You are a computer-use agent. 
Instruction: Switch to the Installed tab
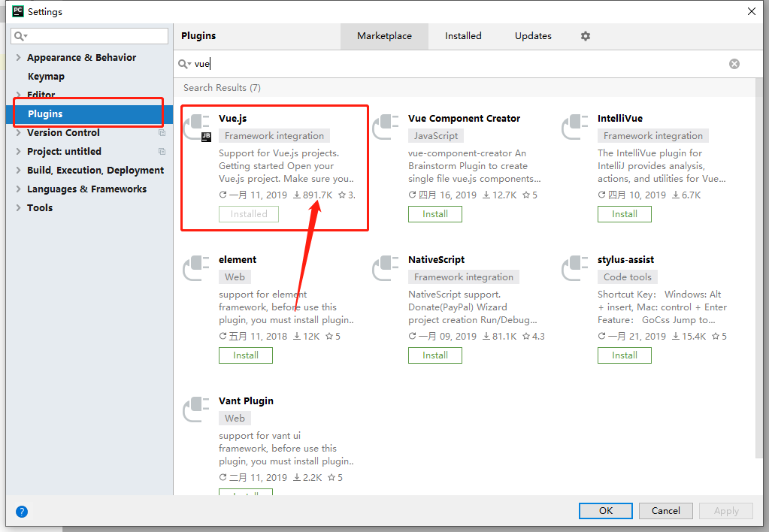click(x=463, y=36)
